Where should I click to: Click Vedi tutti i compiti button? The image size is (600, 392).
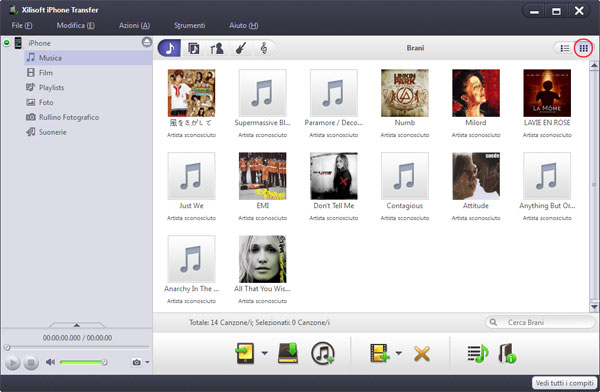564,383
